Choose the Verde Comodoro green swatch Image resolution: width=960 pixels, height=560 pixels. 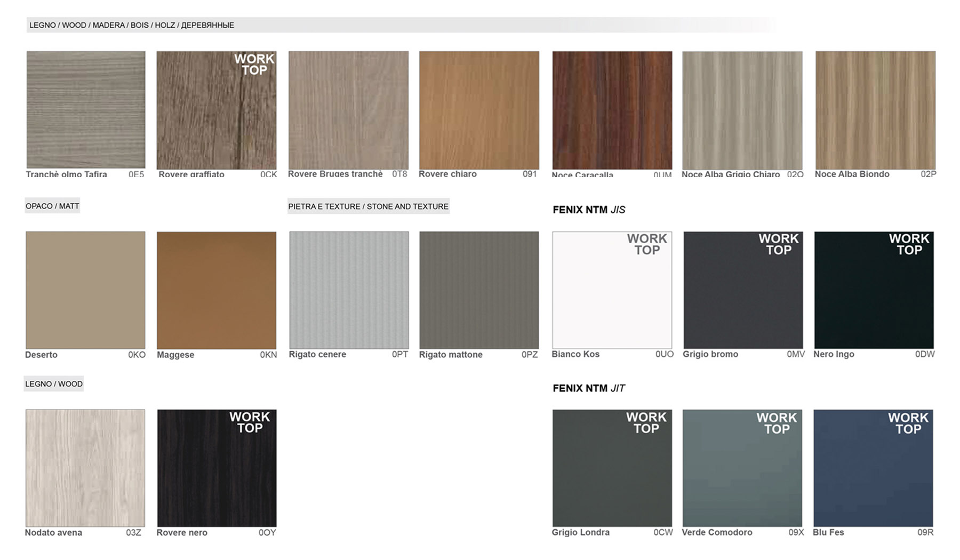coord(742,468)
